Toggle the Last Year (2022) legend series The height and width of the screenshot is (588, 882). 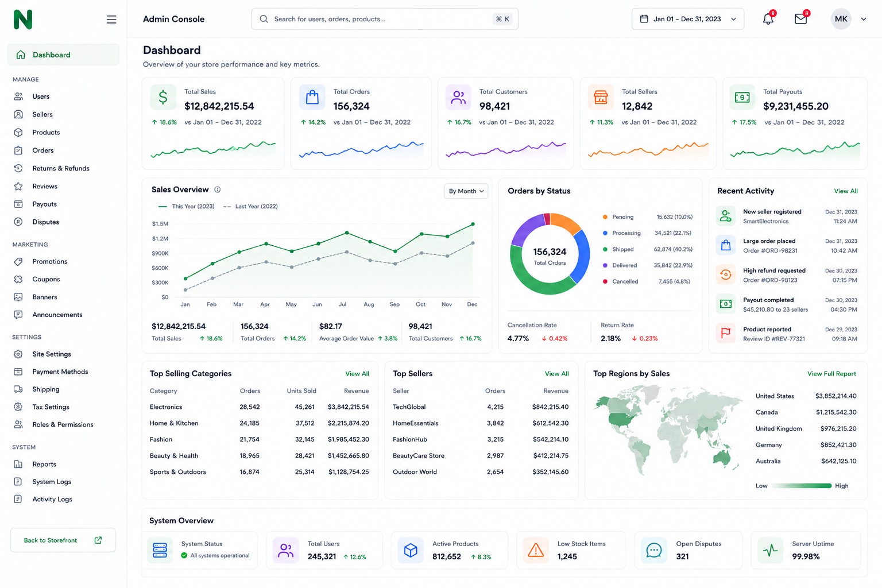[250, 206]
